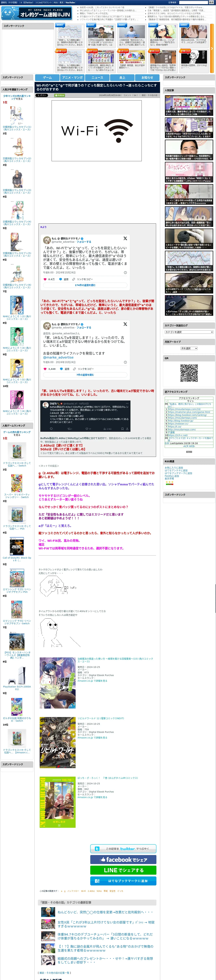This screenshot has height=980, width=216.
Task: Click info icon on second embedded tweet
Action: point(126,362)
